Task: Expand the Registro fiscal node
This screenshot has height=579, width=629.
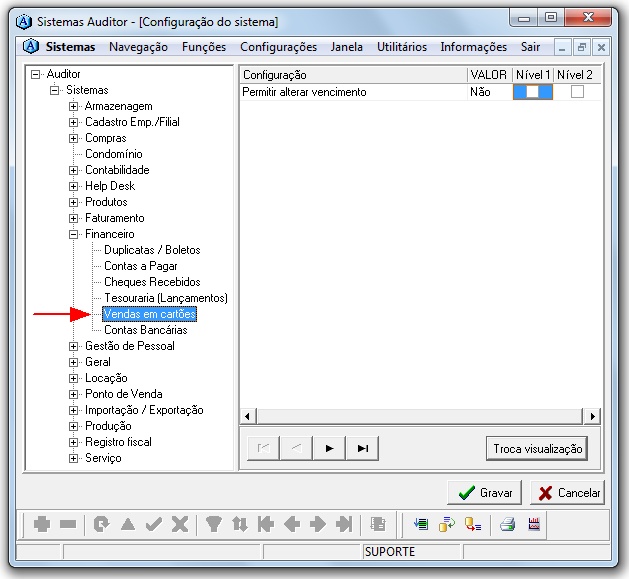Action: pos(73,442)
